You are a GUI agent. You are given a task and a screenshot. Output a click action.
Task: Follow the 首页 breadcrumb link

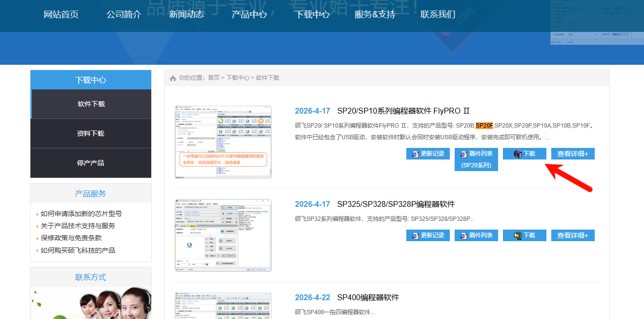[214, 78]
